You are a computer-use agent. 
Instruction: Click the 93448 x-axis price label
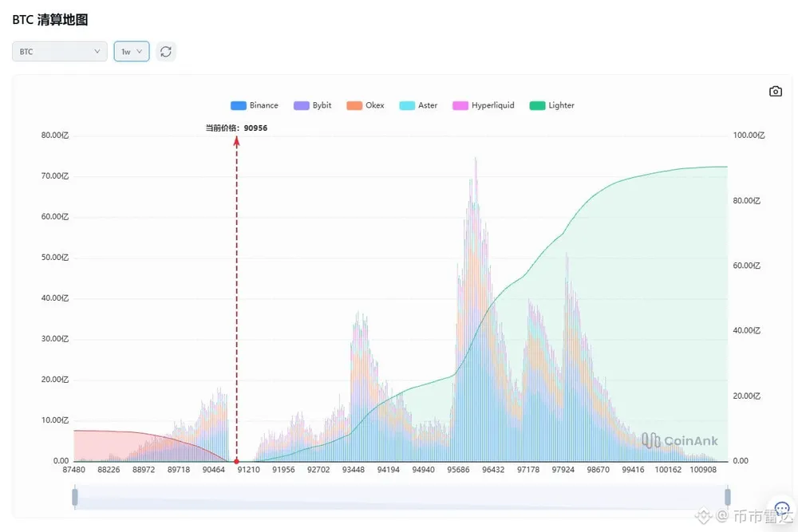(x=354, y=470)
